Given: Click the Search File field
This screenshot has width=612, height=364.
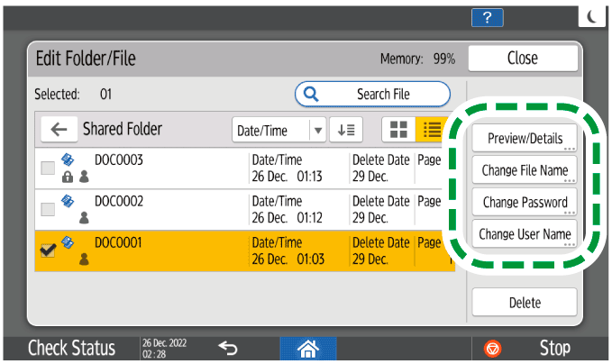Looking at the screenshot, I should pyautogui.click(x=372, y=94).
